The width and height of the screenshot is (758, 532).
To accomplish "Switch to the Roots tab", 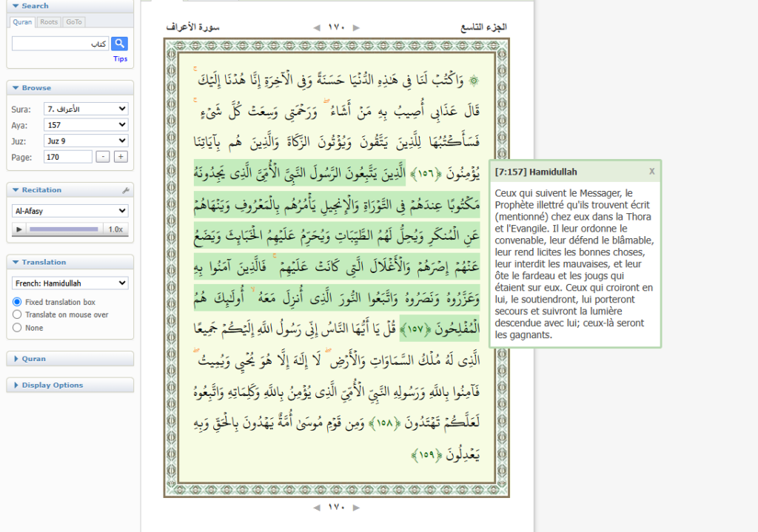I will click(49, 21).
